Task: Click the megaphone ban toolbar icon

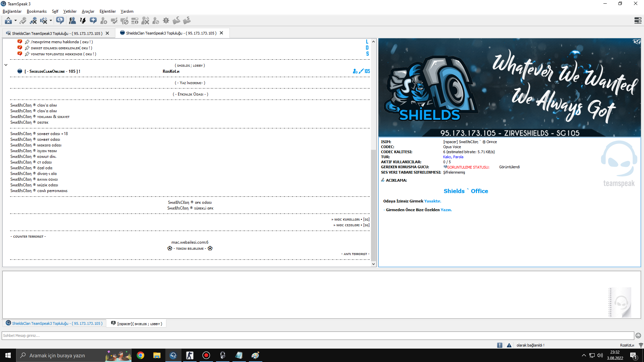Action: [x=124, y=21]
